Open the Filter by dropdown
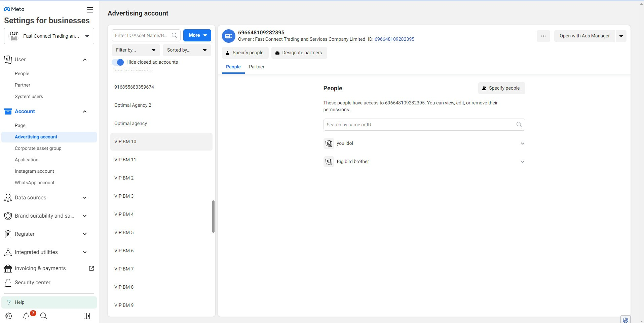644x323 pixels. point(136,50)
